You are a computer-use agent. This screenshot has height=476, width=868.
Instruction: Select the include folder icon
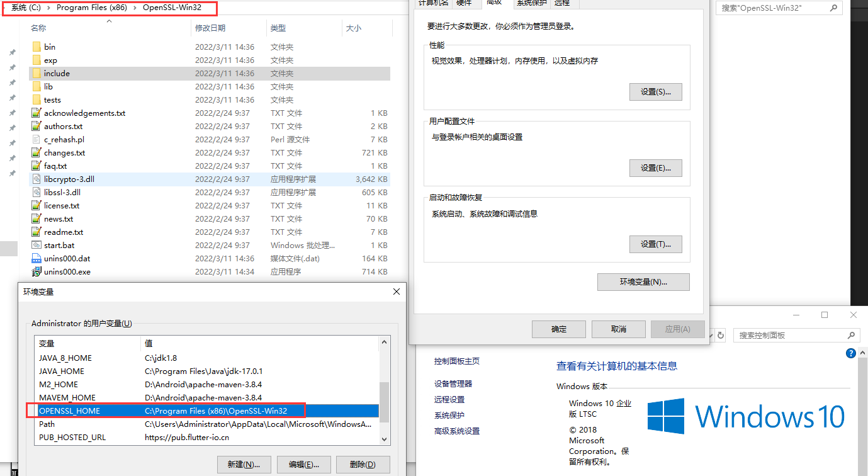[x=37, y=73]
